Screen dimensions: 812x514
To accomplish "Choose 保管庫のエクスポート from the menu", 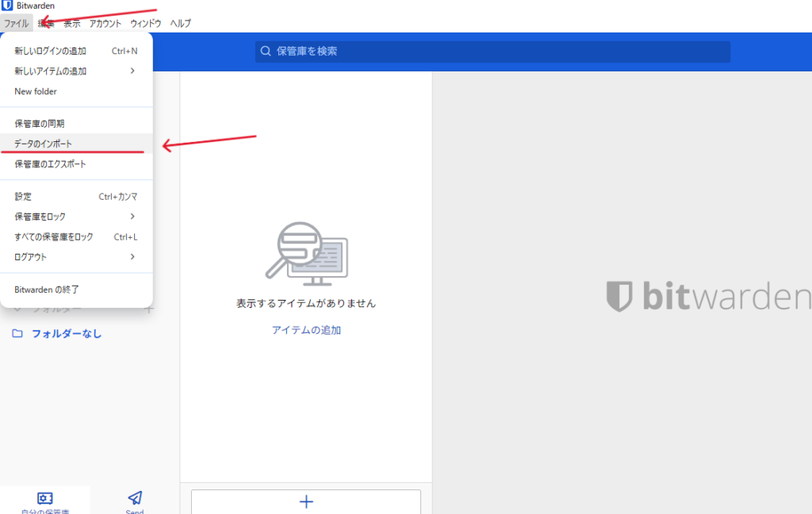I will tap(76, 163).
